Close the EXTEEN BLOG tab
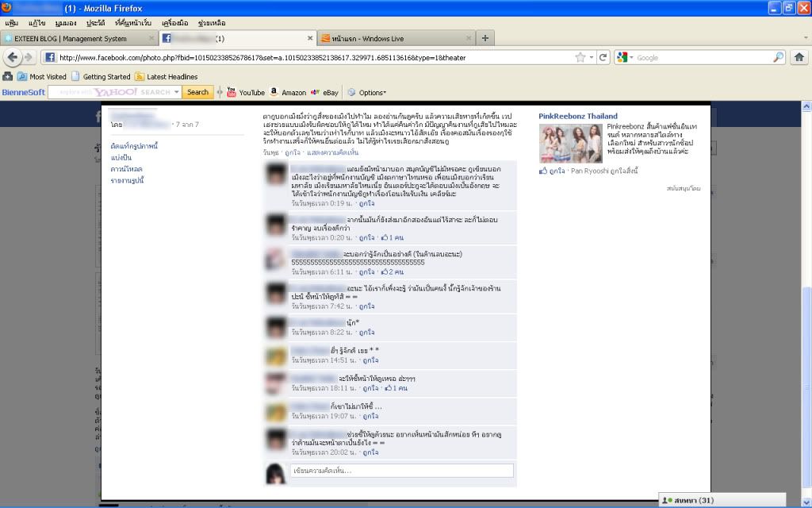 pyautogui.click(x=151, y=38)
